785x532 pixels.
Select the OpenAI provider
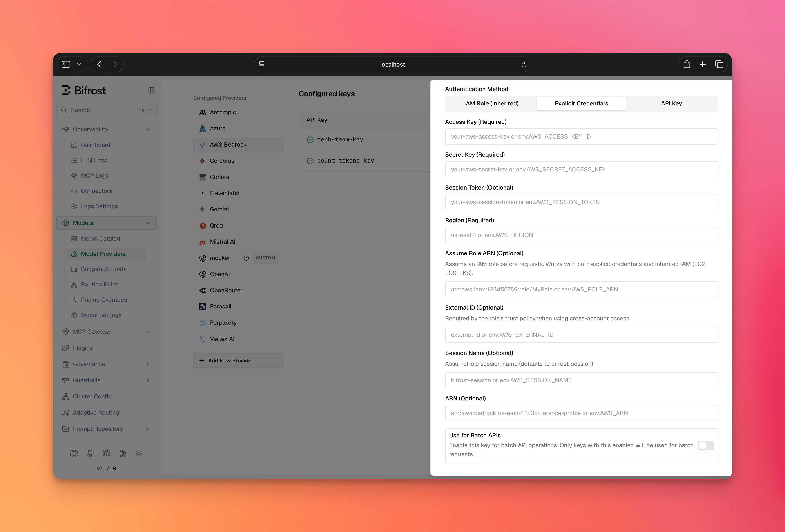(239, 274)
